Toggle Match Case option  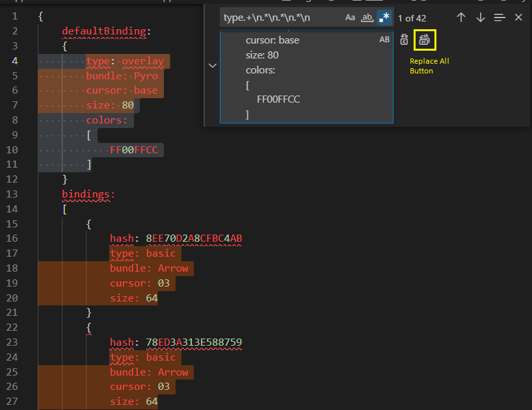351,18
